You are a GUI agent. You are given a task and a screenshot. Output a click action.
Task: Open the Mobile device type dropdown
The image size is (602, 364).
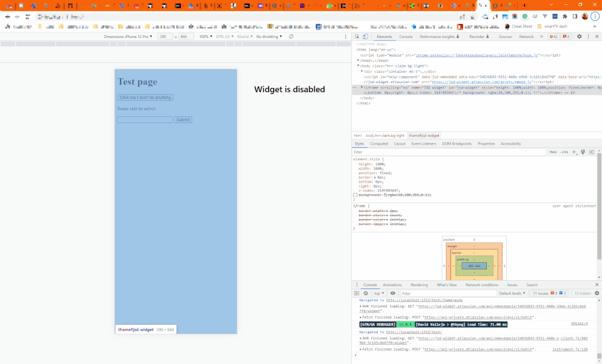tap(245, 37)
